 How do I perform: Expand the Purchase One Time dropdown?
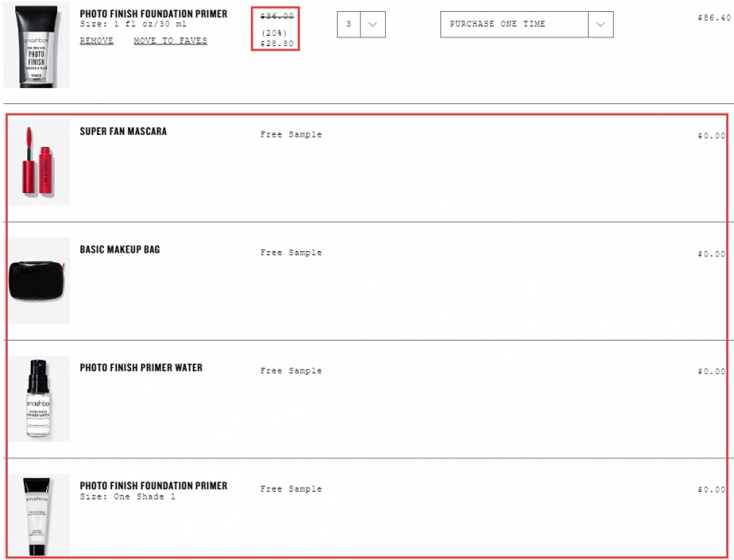[527, 25]
